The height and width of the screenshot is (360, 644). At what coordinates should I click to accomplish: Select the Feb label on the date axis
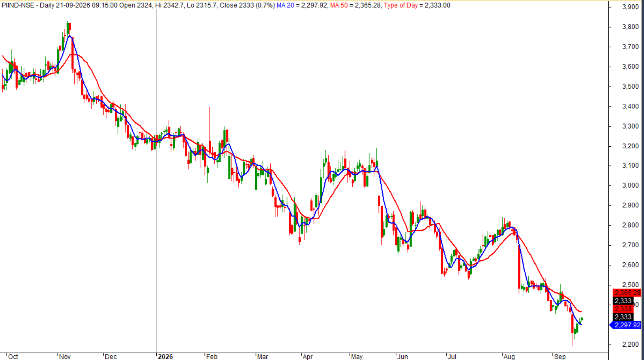pos(212,357)
